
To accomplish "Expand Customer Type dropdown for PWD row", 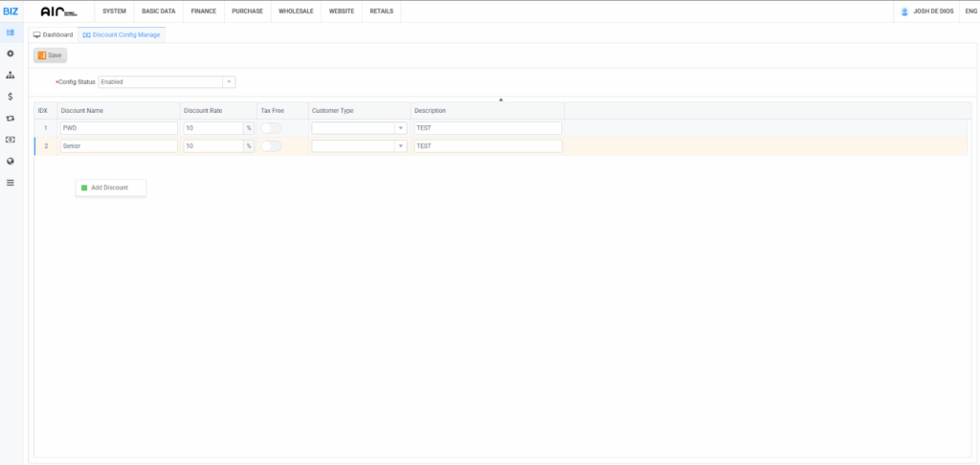I will pos(400,127).
